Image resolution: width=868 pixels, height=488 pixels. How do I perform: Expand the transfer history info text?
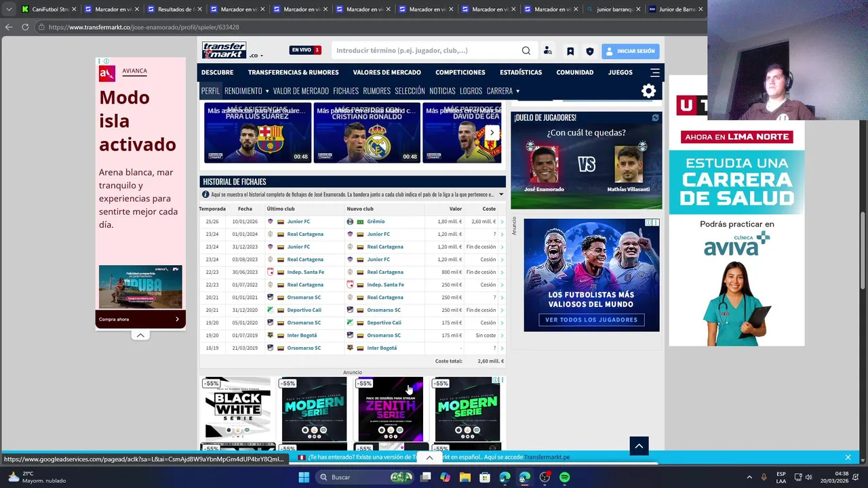point(501,195)
